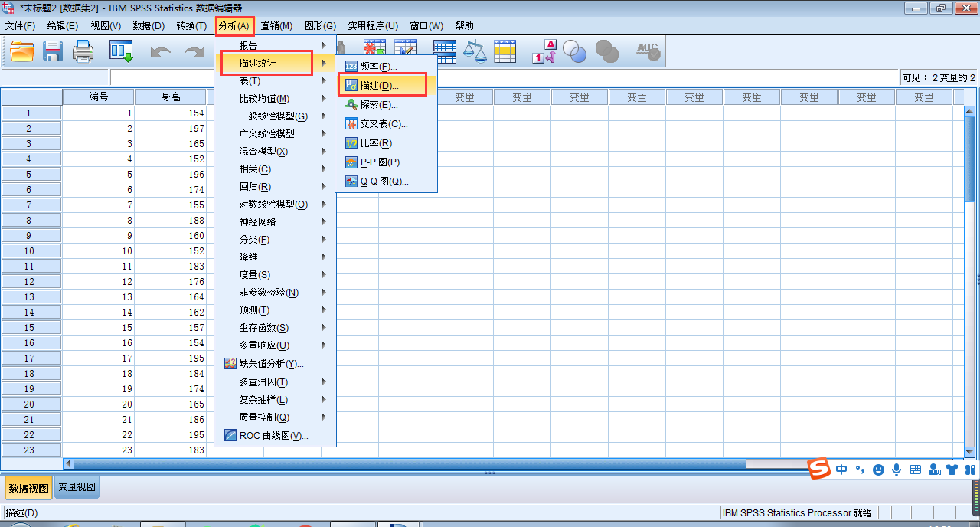Select P-P 图(P)... in the submenu
Screen dimensions: 980x527
point(386,162)
